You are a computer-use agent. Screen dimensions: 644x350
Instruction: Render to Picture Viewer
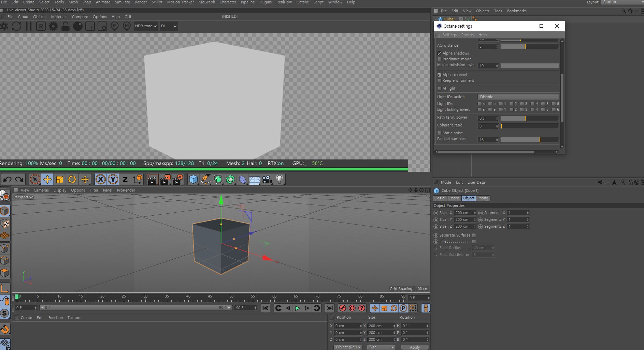tap(165, 179)
